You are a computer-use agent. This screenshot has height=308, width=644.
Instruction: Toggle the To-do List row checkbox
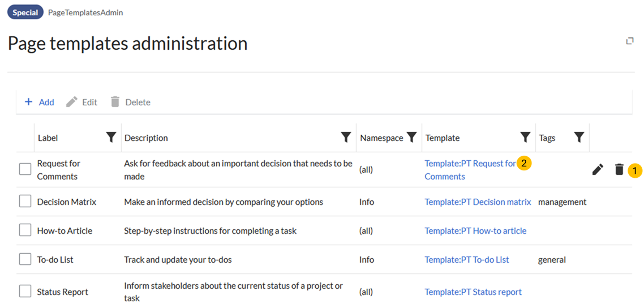tap(25, 259)
